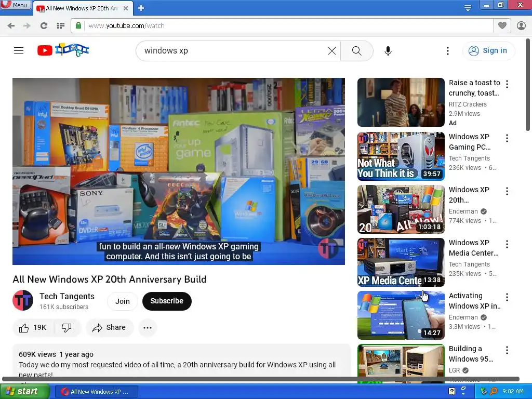Open Enderman Windows XP 20th video title
The height and width of the screenshot is (399, 532).
[x=469, y=195]
